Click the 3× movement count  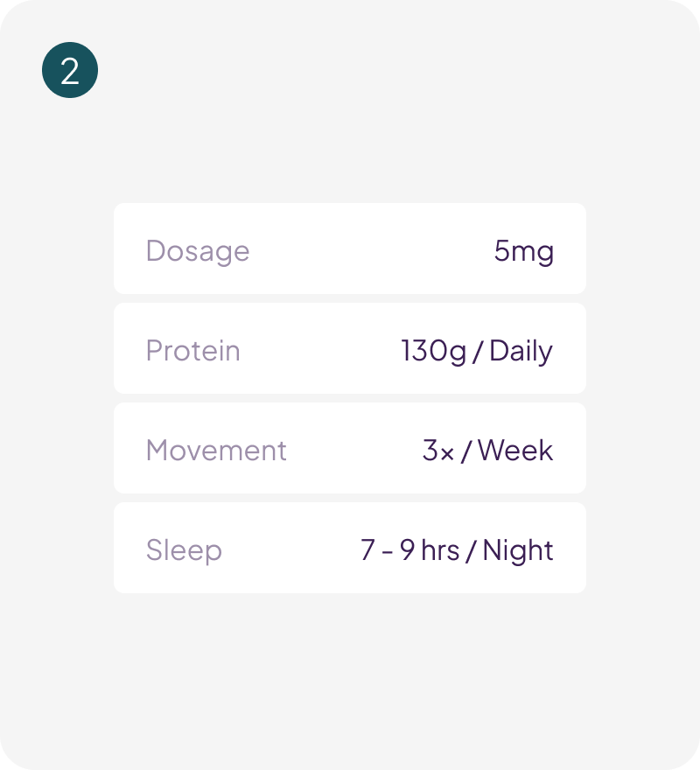pos(437,451)
